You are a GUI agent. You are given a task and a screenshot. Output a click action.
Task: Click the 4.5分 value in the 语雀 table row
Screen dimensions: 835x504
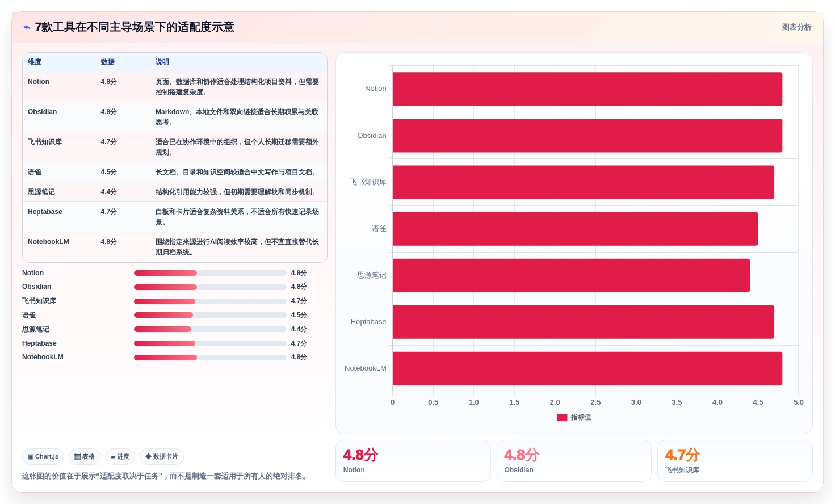[108, 172]
